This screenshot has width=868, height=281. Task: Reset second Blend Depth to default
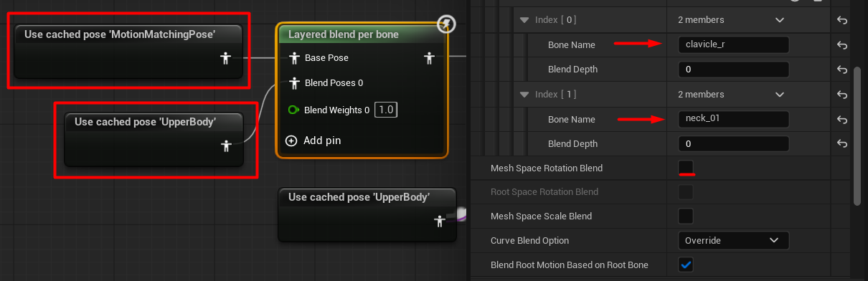coord(842,143)
